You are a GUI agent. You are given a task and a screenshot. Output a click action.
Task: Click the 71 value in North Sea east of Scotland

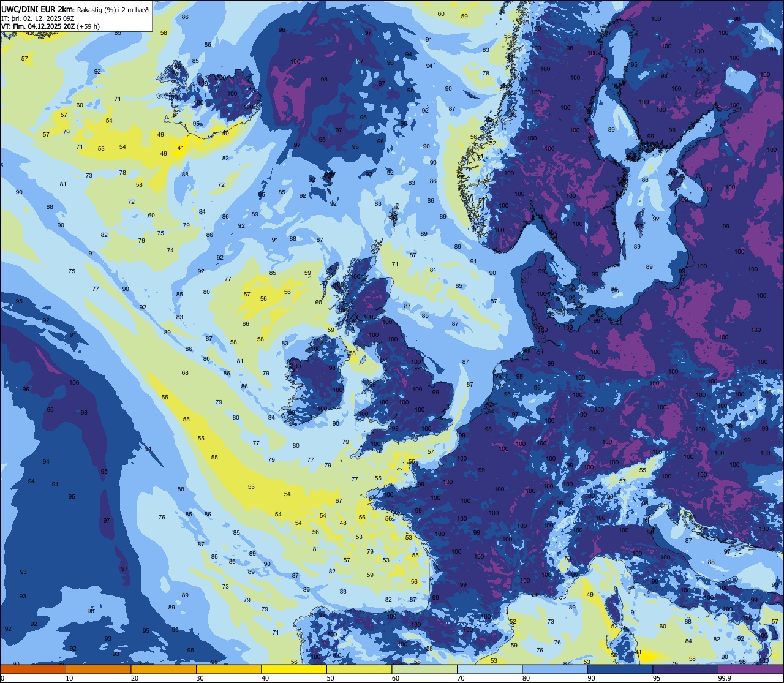[395, 265]
